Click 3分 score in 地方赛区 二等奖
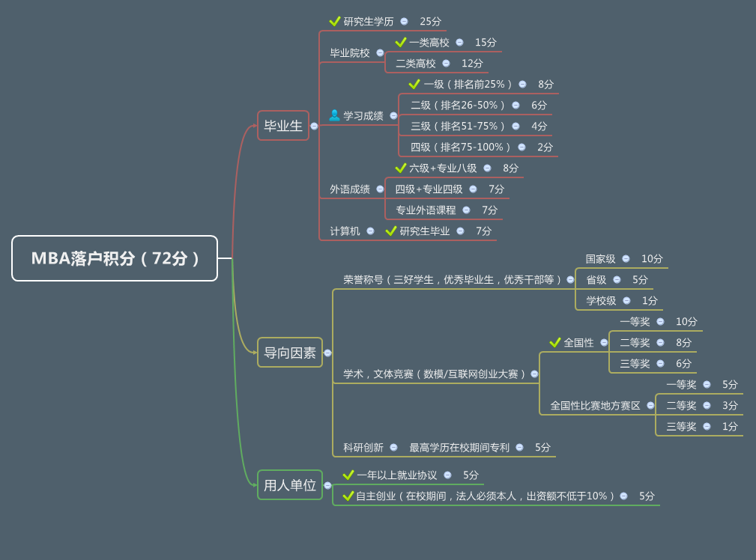 pyautogui.click(x=730, y=406)
